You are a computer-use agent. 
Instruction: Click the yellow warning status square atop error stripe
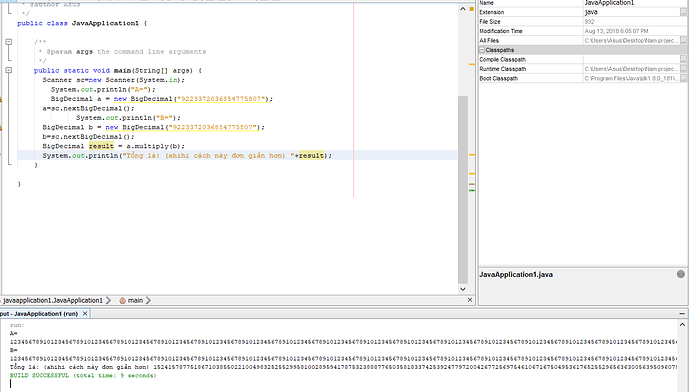pos(471,9)
